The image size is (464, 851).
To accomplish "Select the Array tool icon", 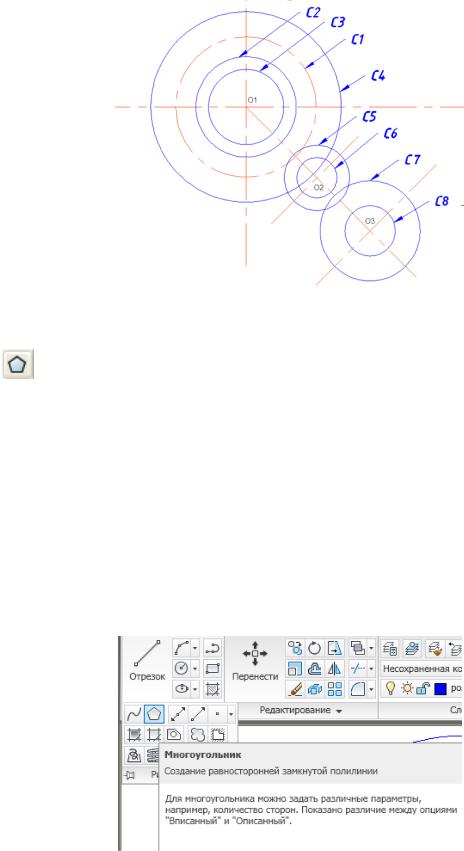I will [x=335, y=689].
